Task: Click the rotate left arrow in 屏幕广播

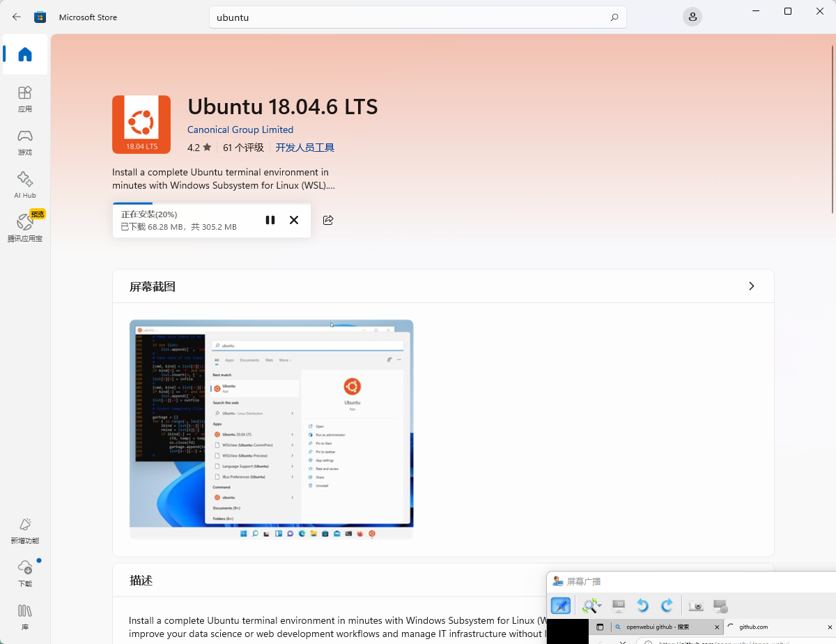Action: [642, 606]
